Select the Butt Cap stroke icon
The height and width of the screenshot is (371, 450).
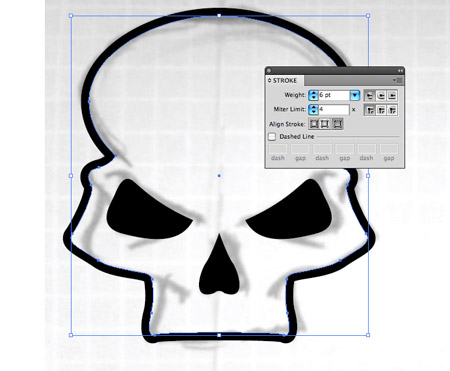(369, 96)
